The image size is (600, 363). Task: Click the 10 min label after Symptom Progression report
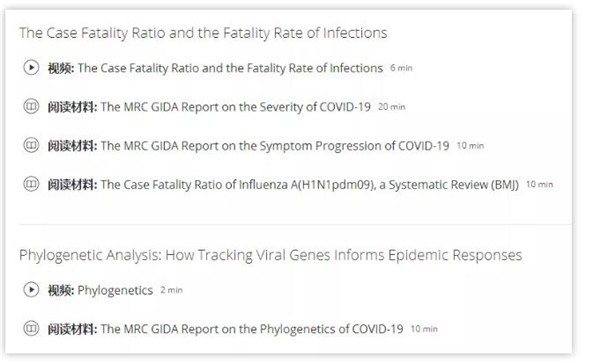(x=471, y=146)
